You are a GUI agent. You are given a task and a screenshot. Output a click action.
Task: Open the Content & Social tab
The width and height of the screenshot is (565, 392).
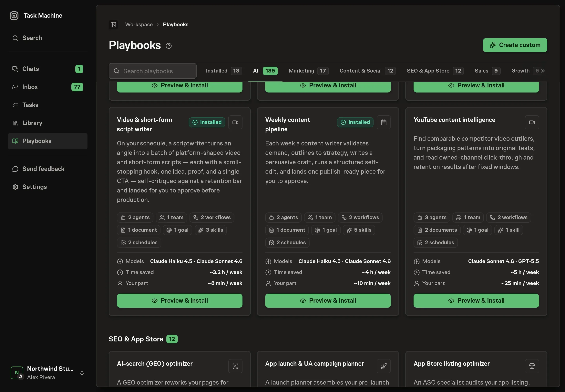[368, 71]
